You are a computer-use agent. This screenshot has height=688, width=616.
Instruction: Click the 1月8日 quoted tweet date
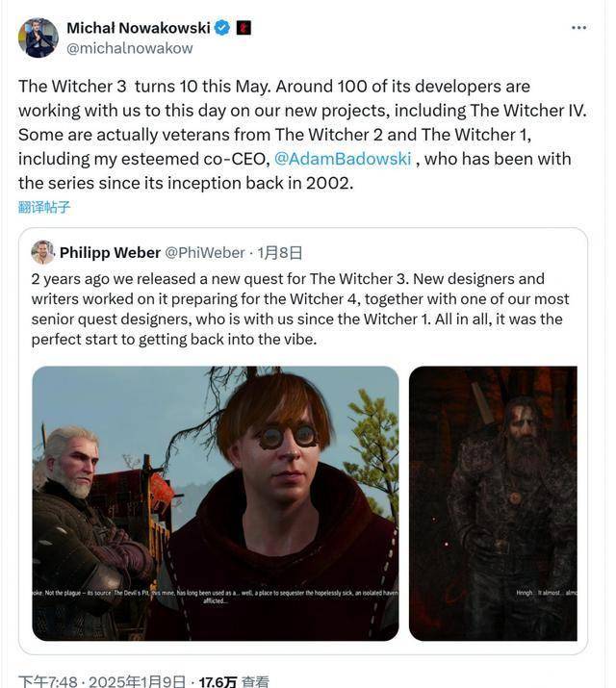point(279,253)
